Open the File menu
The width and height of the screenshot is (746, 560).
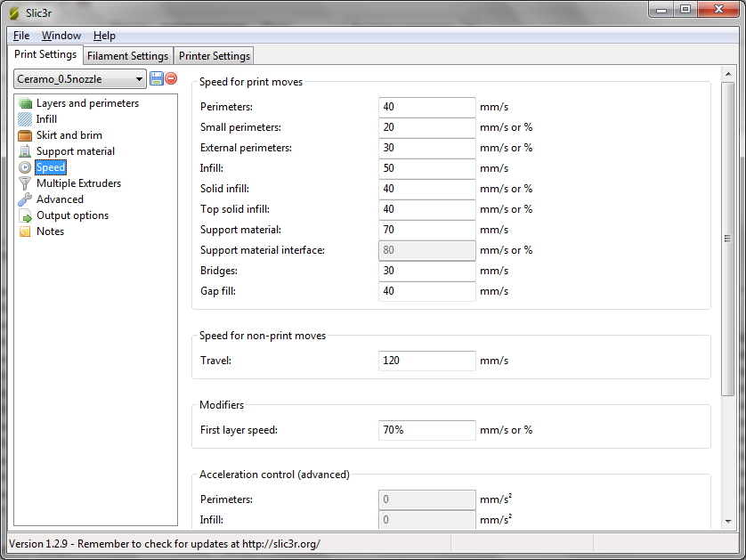click(21, 36)
